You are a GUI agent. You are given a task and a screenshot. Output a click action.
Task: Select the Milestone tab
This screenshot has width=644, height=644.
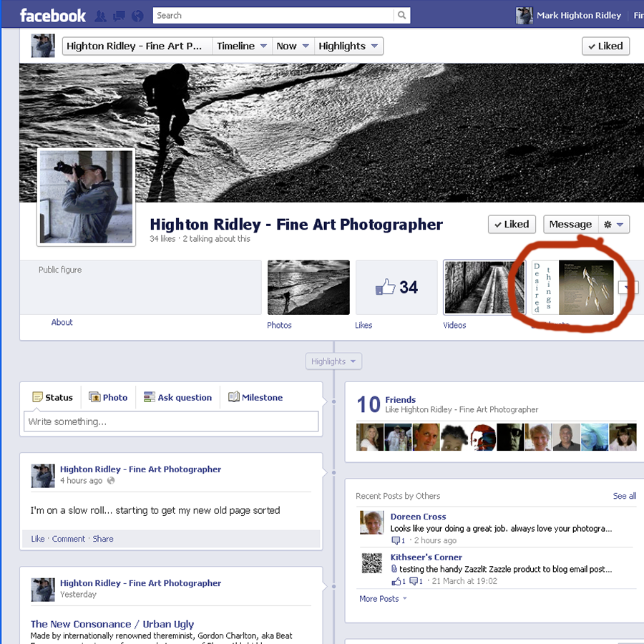coord(255,398)
